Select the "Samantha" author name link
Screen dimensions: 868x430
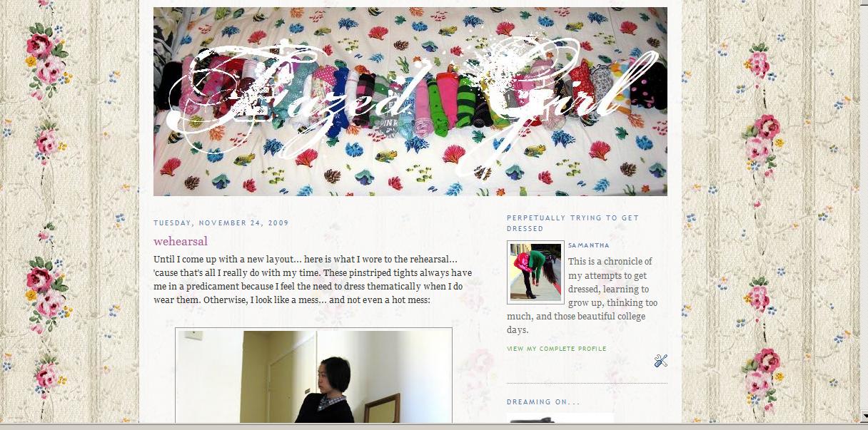[589, 245]
